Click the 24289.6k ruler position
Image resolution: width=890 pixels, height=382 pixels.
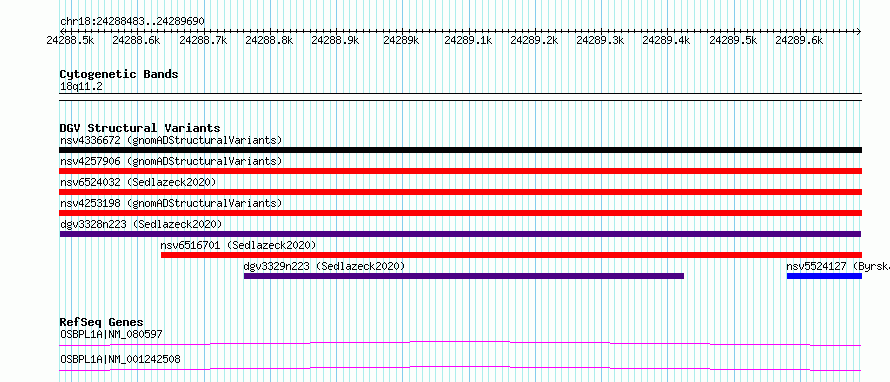[x=800, y=40]
